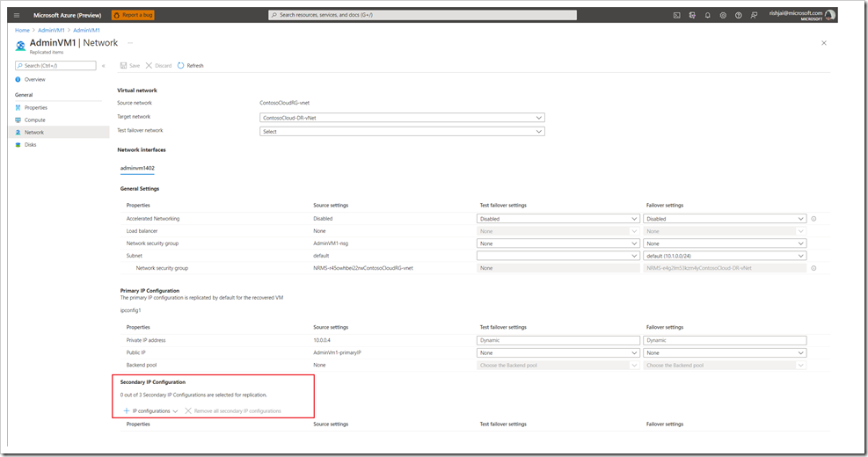Image resolution: width=868 pixels, height=457 pixels.
Task: Open the directory and subscription filter icon
Action: click(692, 16)
